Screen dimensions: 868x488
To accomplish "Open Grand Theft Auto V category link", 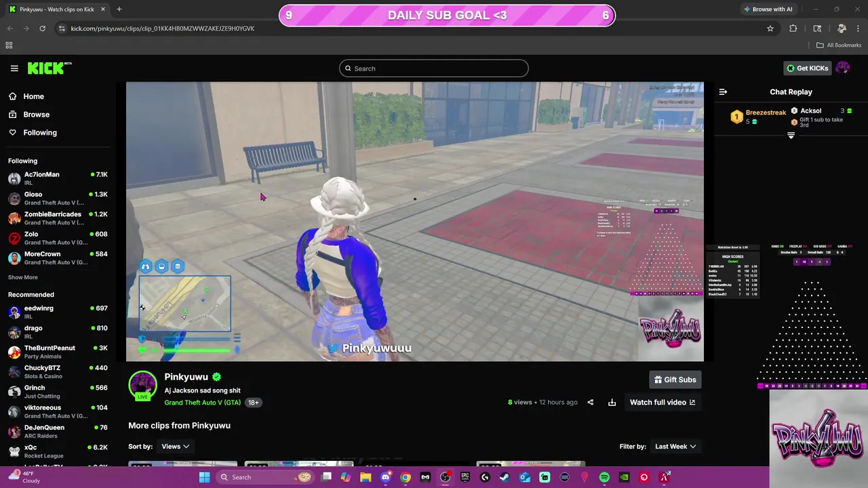I will 202,403.
